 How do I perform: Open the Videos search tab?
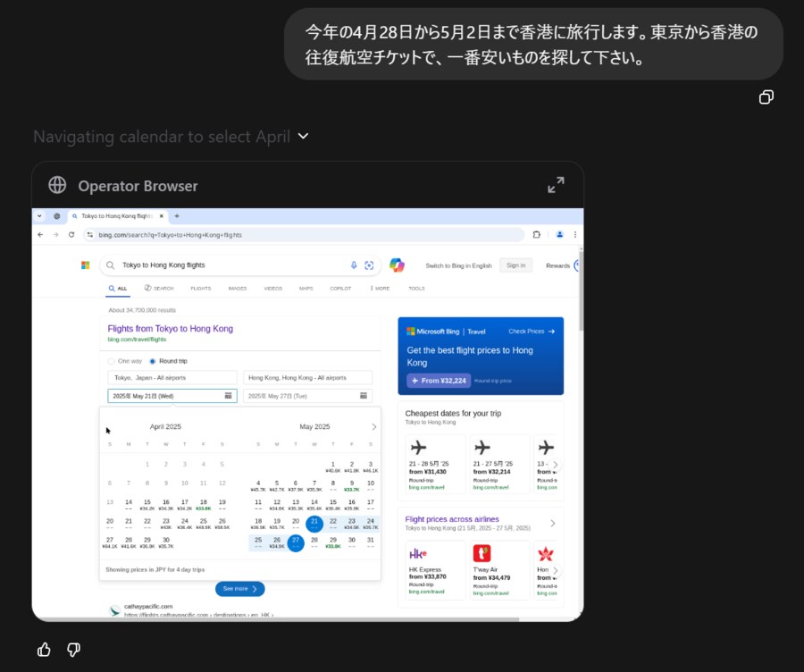point(272,289)
